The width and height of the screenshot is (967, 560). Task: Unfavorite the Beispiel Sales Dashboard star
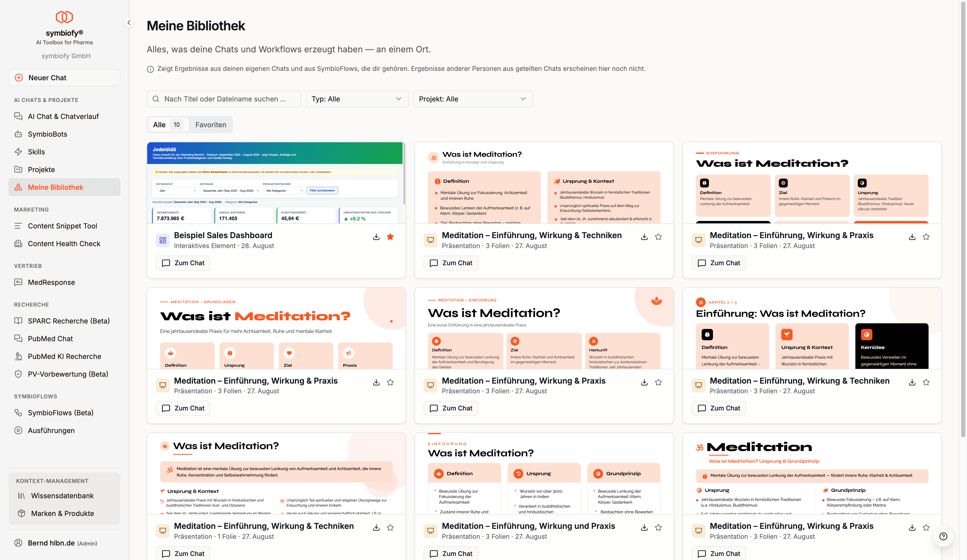pyautogui.click(x=390, y=237)
